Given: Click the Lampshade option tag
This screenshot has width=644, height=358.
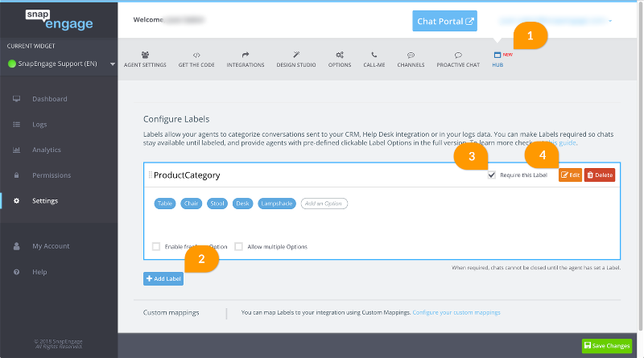Looking at the screenshot, I should pyautogui.click(x=277, y=204).
